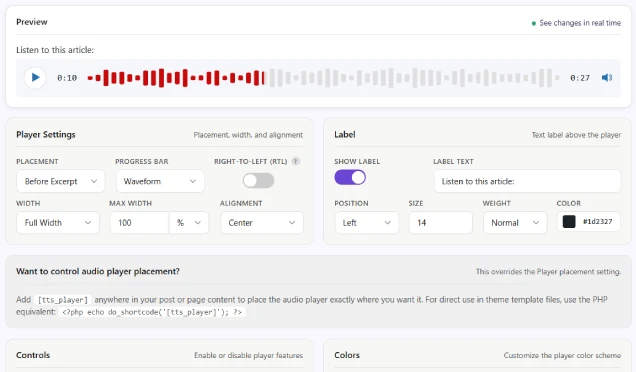Open the Alignment dropdown showing Center
636x372 pixels.
pos(262,222)
